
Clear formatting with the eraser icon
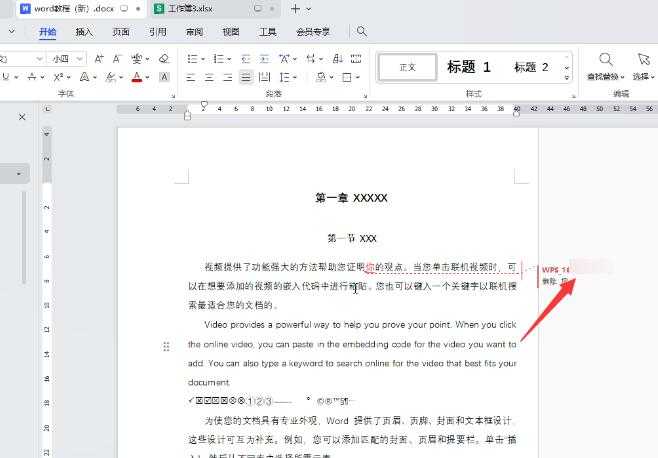164,59
